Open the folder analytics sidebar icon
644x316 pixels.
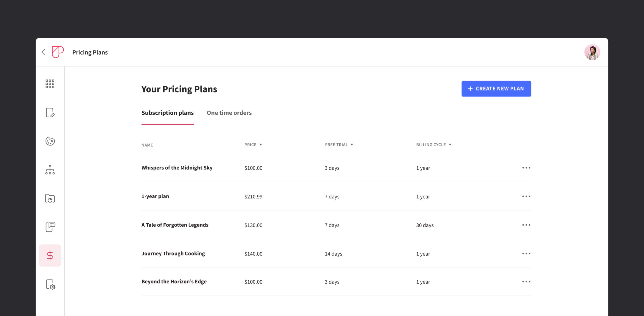coord(50,198)
